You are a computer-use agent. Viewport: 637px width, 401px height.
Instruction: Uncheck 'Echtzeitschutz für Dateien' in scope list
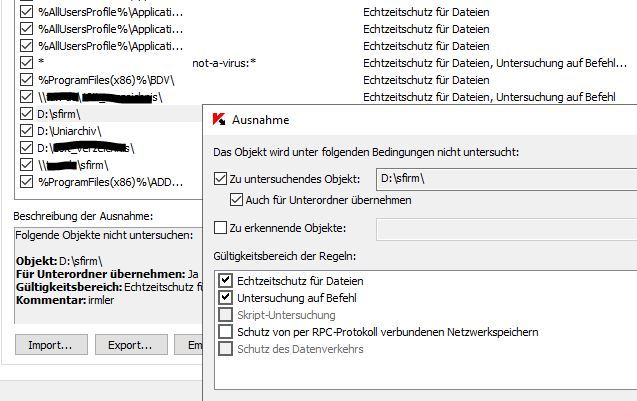click(x=225, y=281)
